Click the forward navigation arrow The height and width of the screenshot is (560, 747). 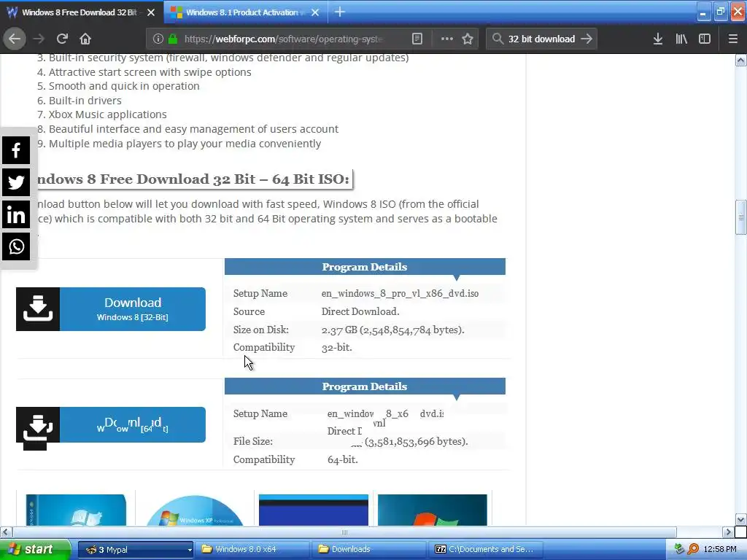tap(39, 39)
